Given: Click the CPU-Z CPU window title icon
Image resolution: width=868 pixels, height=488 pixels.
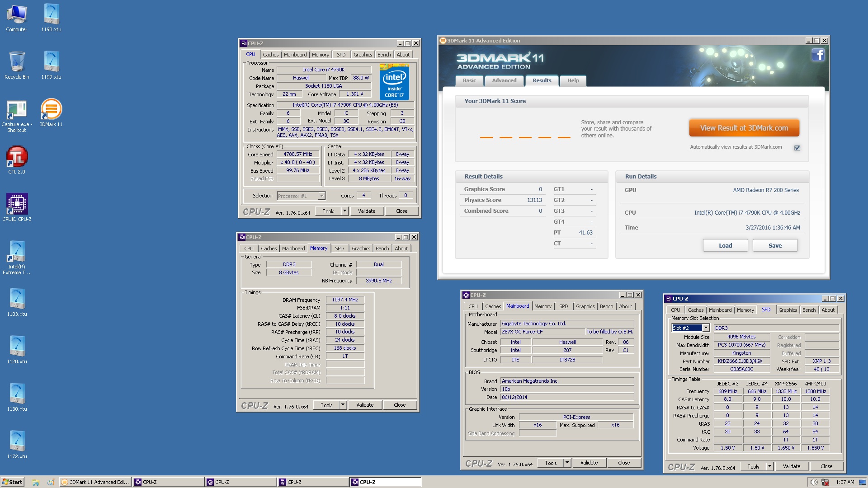Looking at the screenshot, I should click(x=244, y=43).
